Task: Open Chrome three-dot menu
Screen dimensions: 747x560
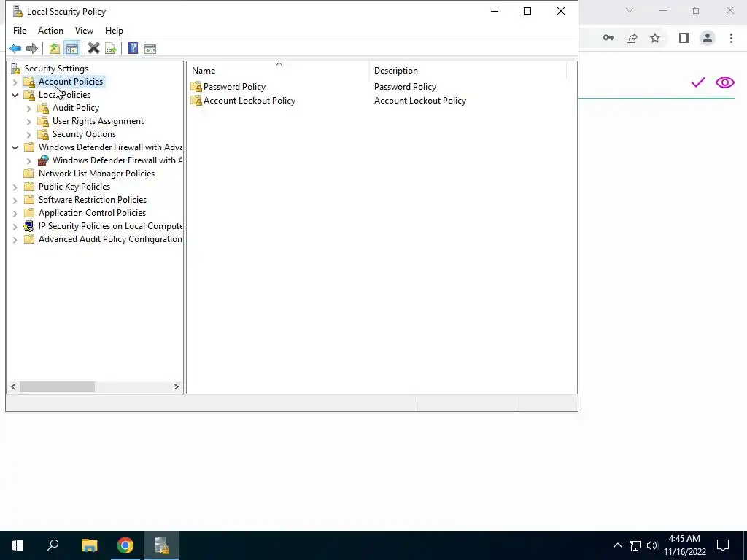Action: coord(731,38)
